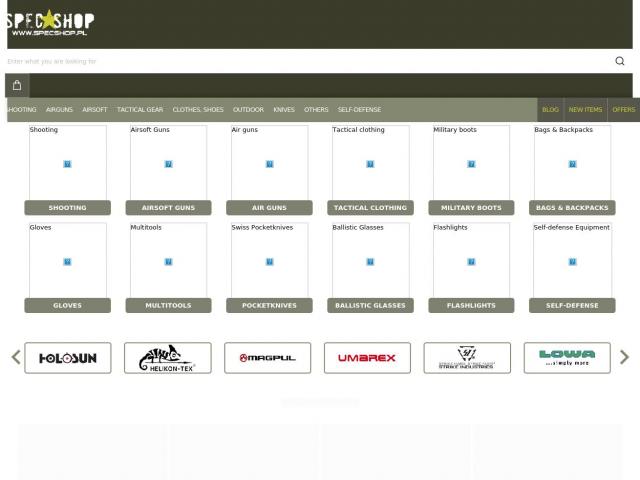640x480 pixels.
Task: Select the Holosun brand logo
Action: [68, 358]
